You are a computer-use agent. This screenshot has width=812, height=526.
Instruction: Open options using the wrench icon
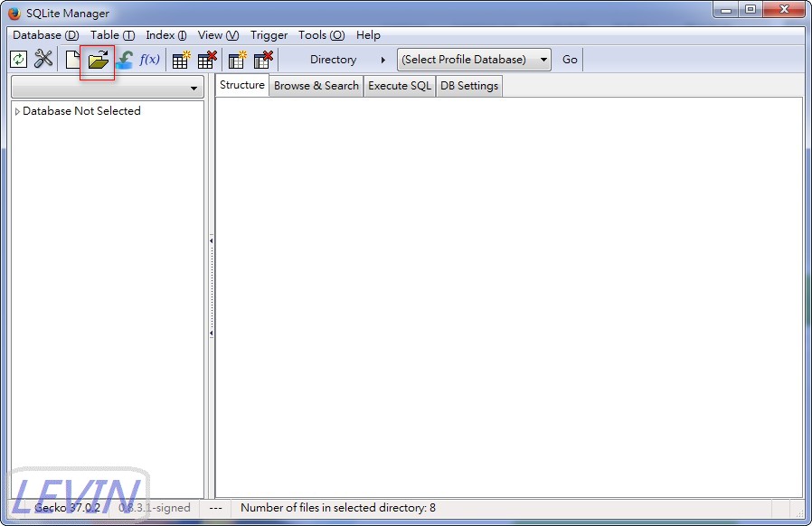(x=43, y=59)
